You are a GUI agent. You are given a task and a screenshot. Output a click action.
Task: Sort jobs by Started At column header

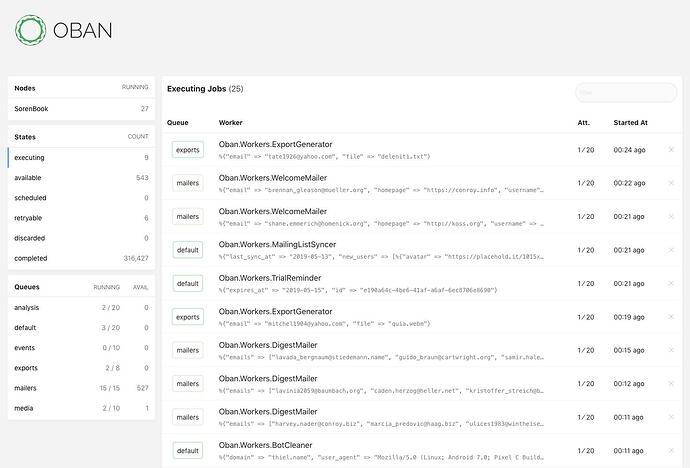pyautogui.click(x=631, y=123)
